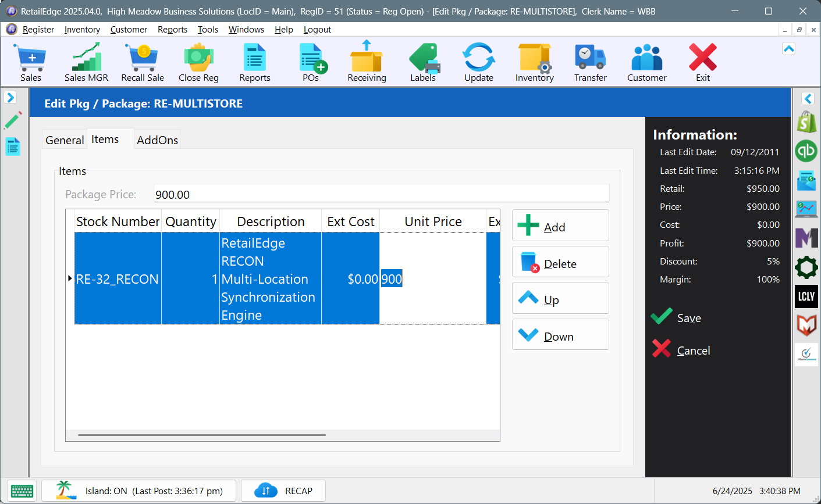Screen dimensions: 821x504
Task: Open the Help menu
Action: click(x=284, y=30)
